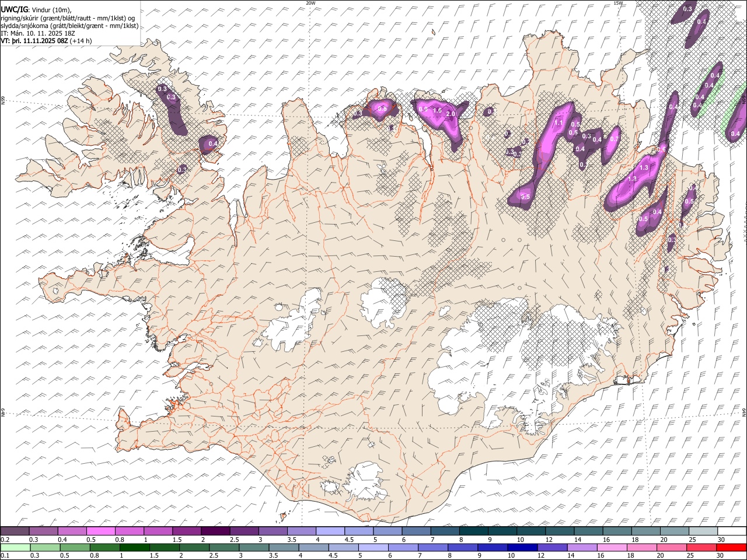
Task: Click the pale pink swatch labeled 16 in lower legend
Action: [x=612, y=547]
